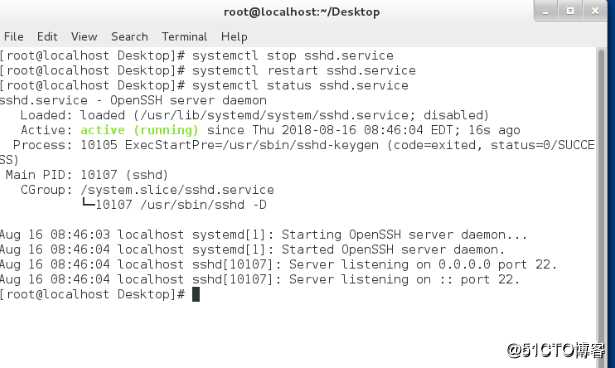The height and width of the screenshot is (368, 615).
Task: Open the Help menu
Action: tap(234, 37)
